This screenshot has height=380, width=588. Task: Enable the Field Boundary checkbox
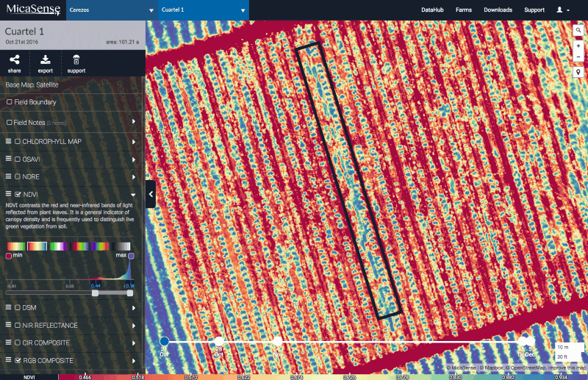pos(10,102)
